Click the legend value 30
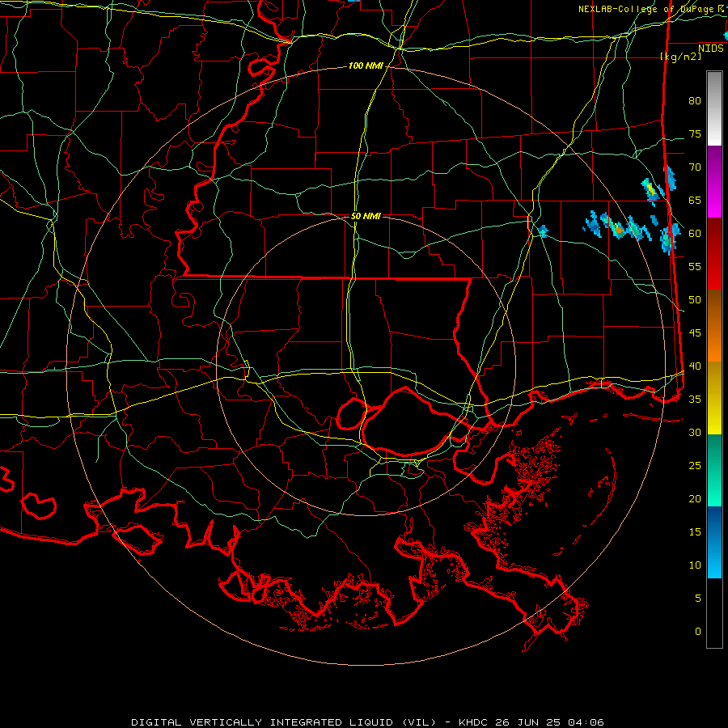This screenshot has width=728, height=728. (695, 433)
